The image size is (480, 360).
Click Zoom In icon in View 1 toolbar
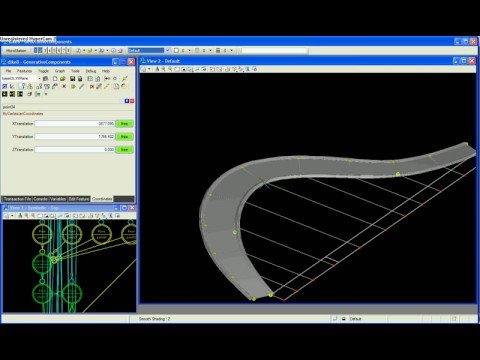click(27, 216)
